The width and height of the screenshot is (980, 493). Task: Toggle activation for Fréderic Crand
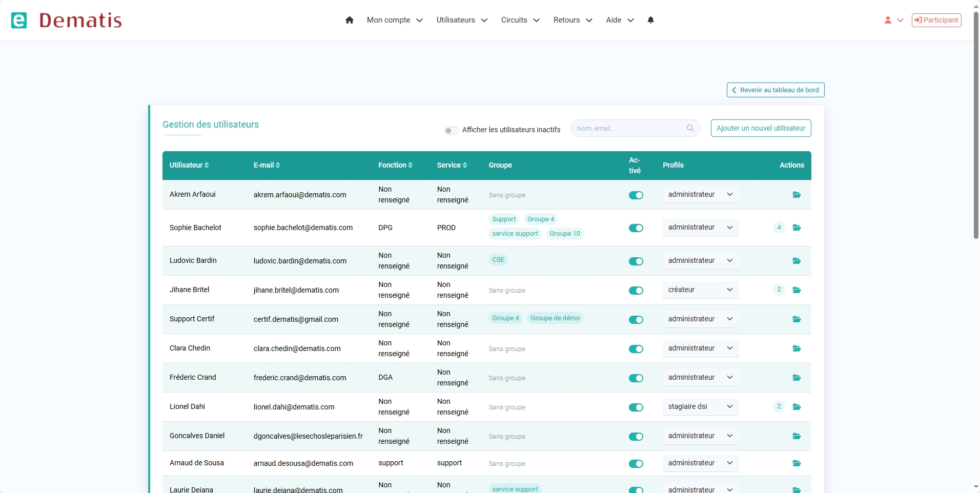(636, 378)
